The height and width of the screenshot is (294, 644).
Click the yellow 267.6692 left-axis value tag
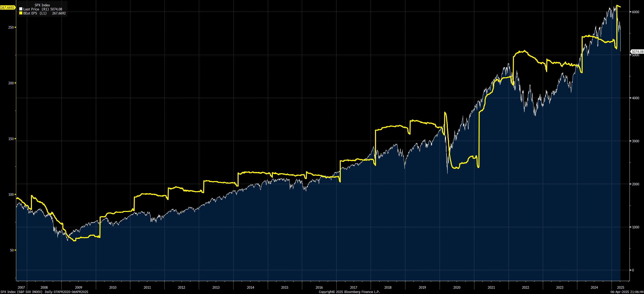point(8,8)
